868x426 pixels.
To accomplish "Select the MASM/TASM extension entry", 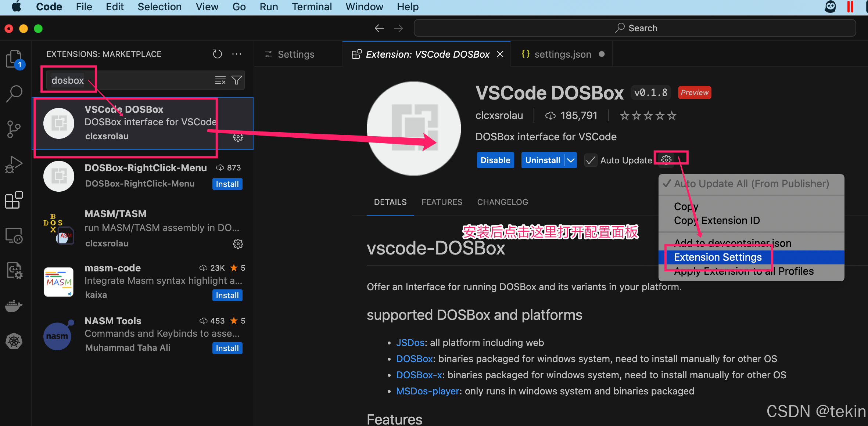I will click(x=143, y=228).
